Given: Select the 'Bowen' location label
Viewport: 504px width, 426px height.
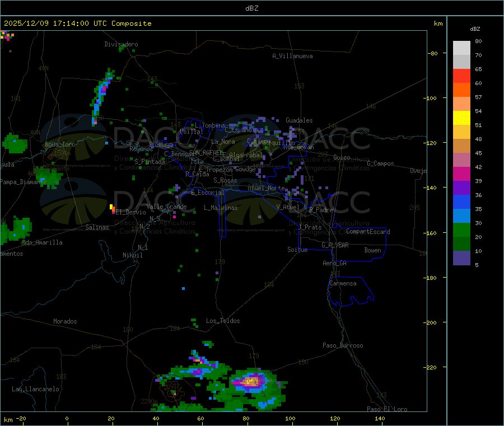Looking at the screenshot, I should pos(372,250).
